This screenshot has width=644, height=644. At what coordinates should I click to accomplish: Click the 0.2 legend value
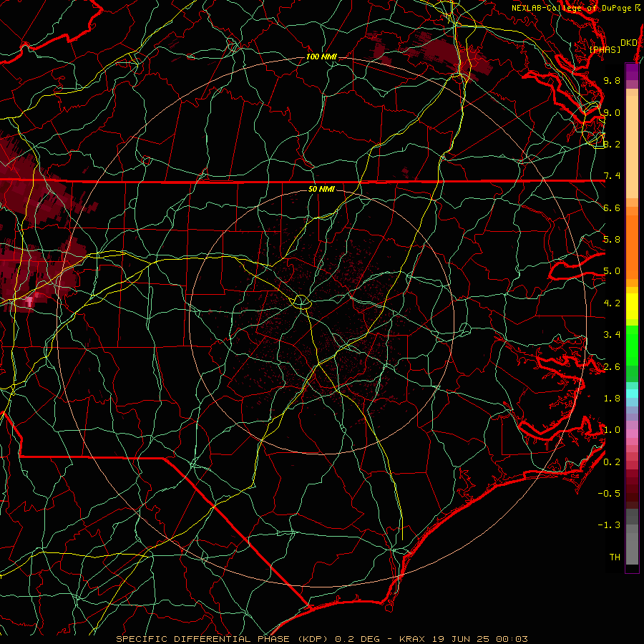612,462
